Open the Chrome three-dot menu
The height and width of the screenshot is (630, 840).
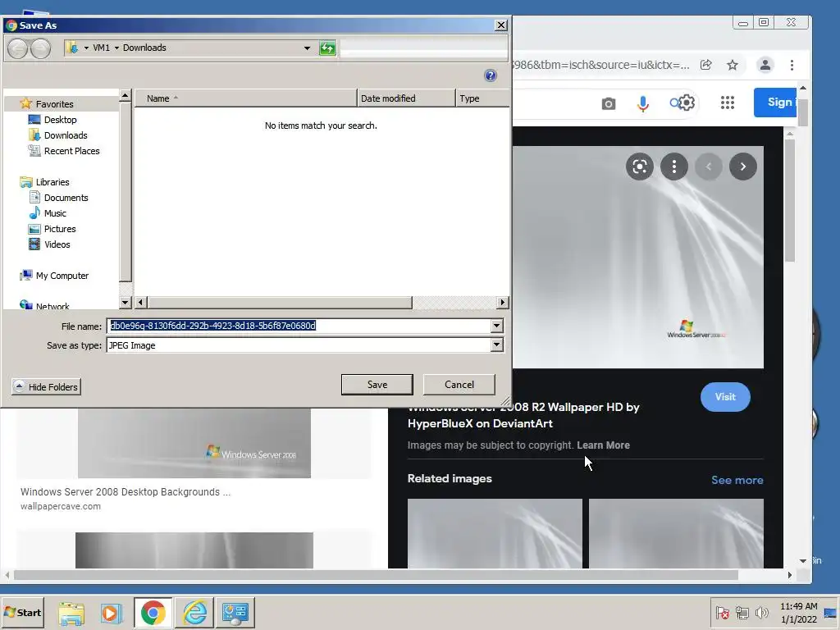[792, 65]
